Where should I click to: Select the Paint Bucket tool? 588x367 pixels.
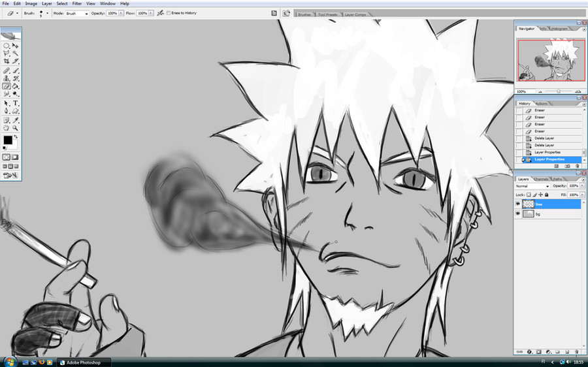[x=16, y=86]
